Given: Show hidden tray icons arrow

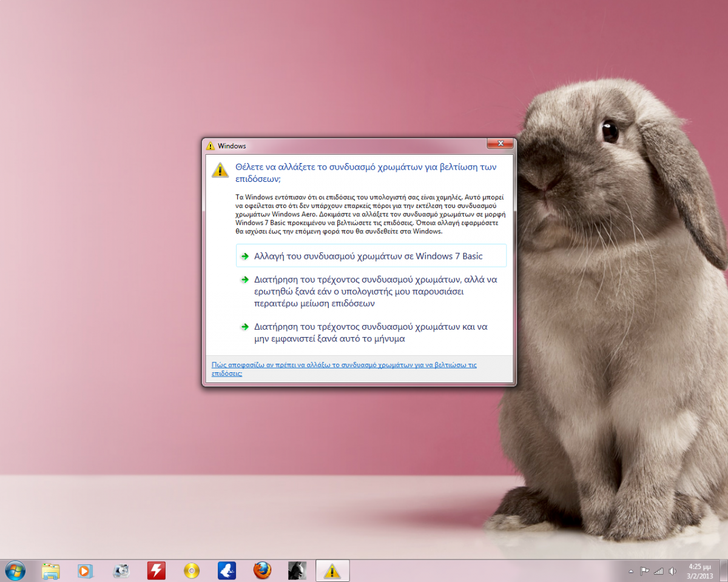Looking at the screenshot, I should pyautogui.click(x=630, y=571).
